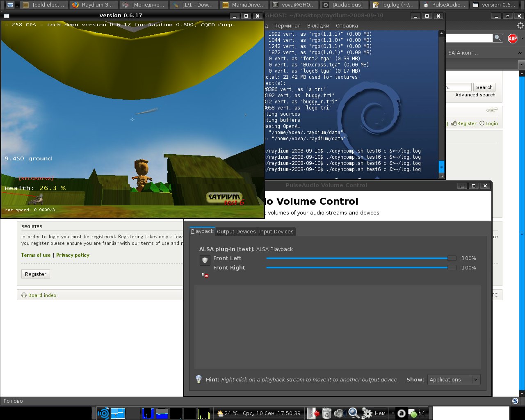525x420 pixels.
Task: Click the forum Search button
Action: coord(484,87)
